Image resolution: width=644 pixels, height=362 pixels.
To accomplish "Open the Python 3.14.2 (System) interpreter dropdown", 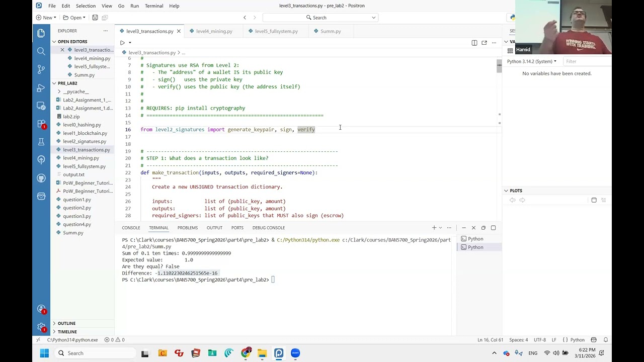I will (x=532, y=61).
